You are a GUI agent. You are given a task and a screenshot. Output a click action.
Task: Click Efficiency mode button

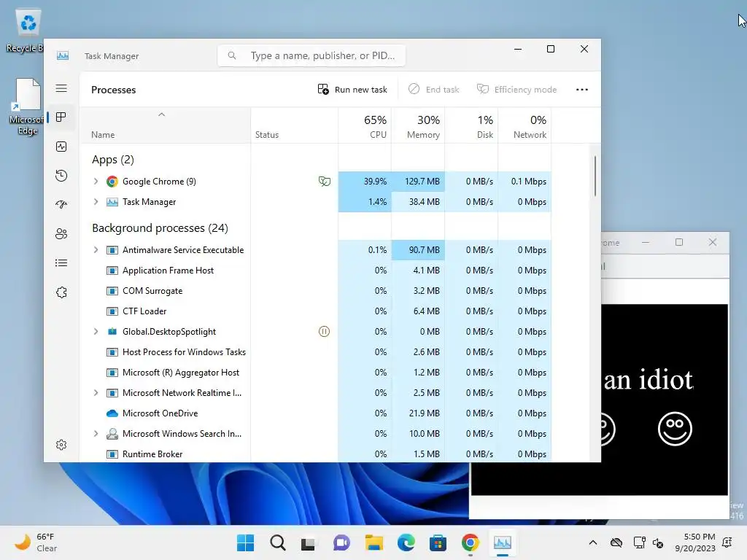(x=517, y=90)
